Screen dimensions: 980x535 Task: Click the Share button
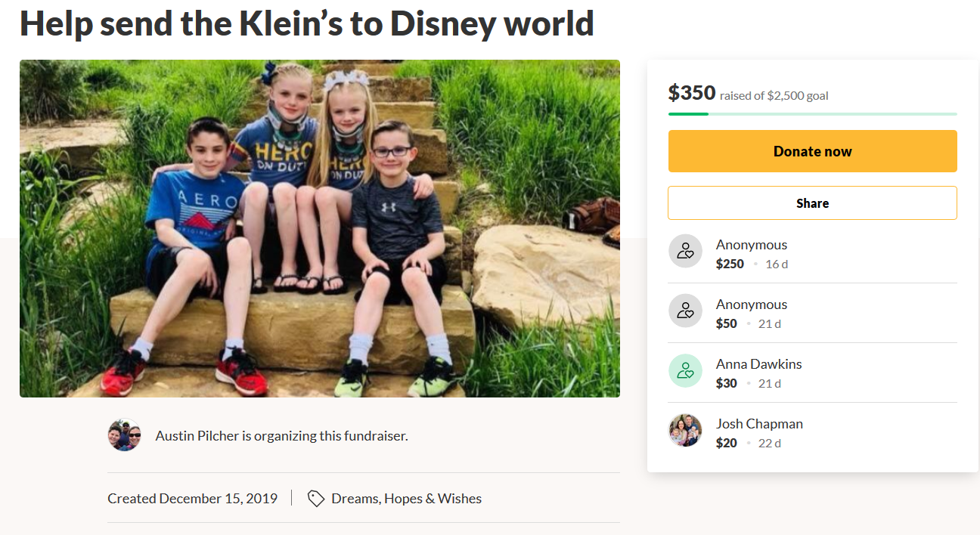(812, 203)
